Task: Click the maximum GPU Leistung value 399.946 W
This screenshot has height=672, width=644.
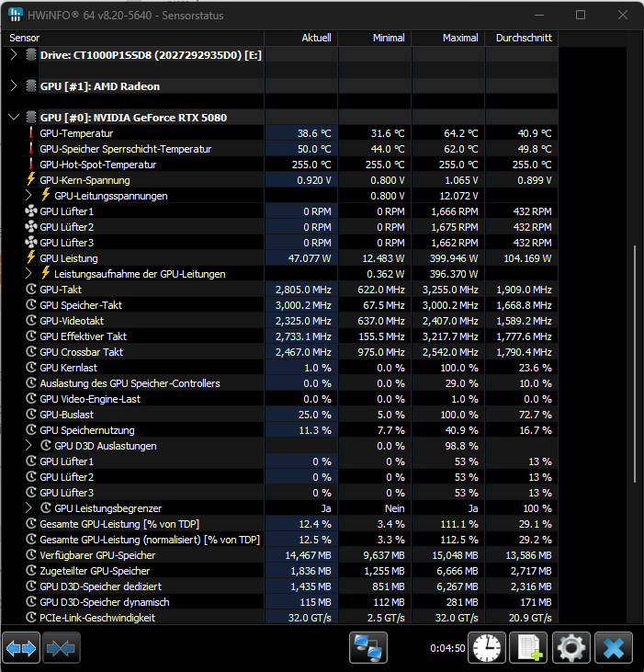Action: pyautogui.click(x=454, y=258)
